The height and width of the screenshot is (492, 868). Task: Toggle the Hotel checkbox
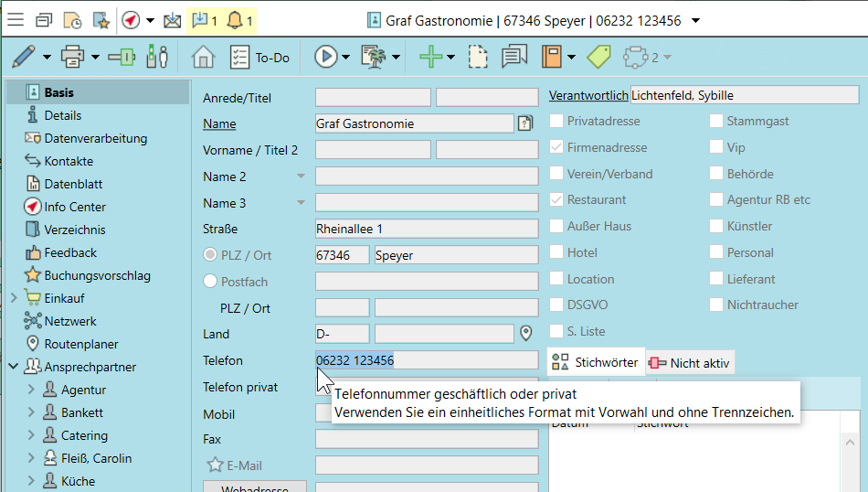click(556, 252)
